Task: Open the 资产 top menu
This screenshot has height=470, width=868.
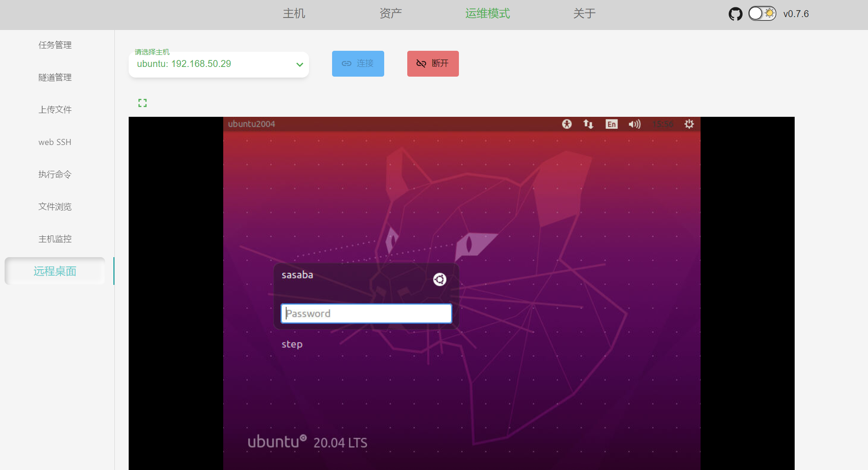Action: pyautogui.click(x=391, y=13)
